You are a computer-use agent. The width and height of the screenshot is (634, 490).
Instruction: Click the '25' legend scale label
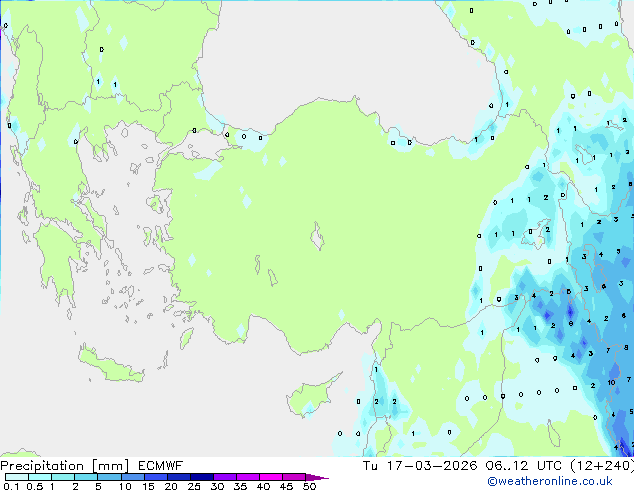click(194, 486)
